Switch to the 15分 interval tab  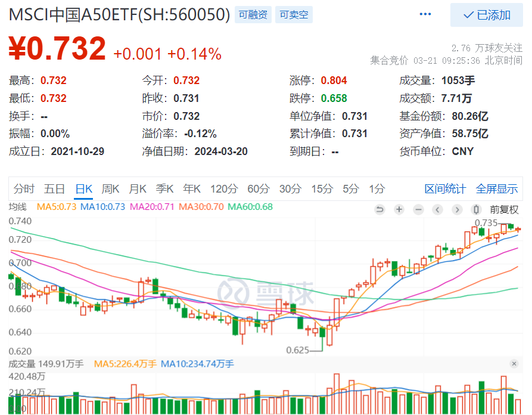point(322,188)
